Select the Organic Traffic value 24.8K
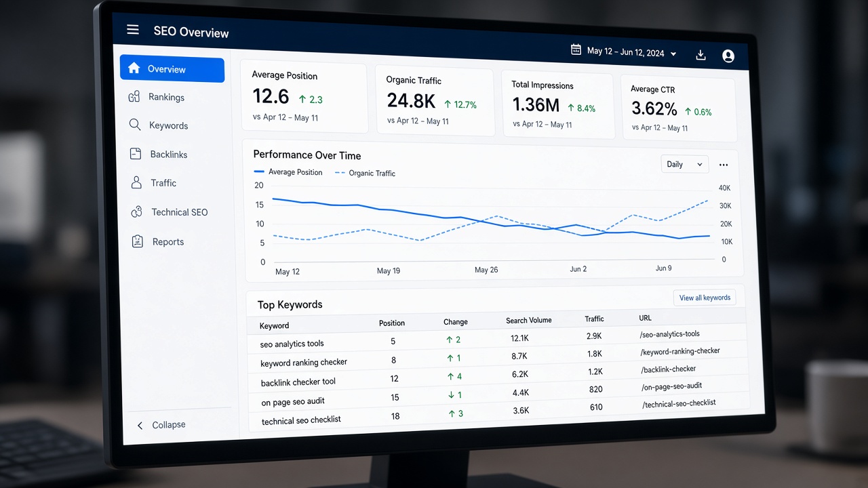This screenshot has width=868, height=488. [x=411, y=101]
